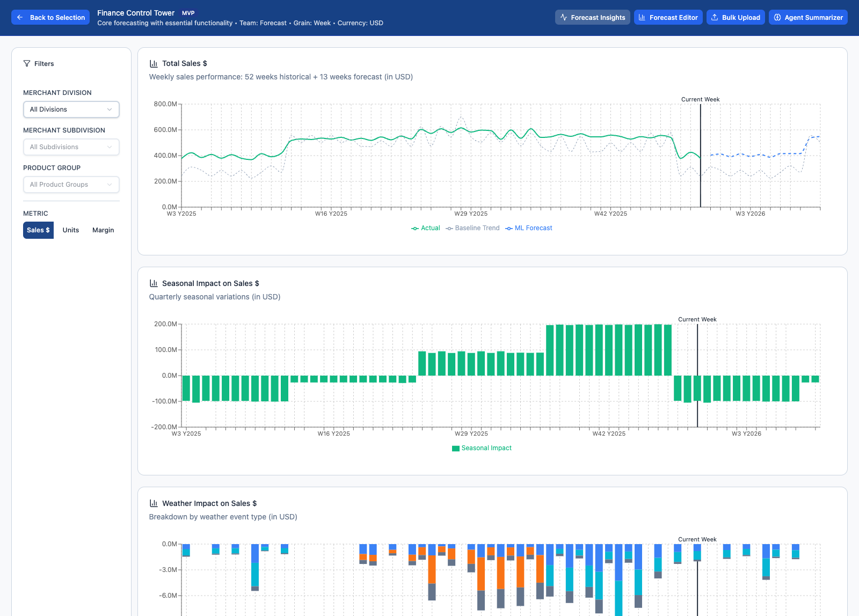The width and height of the screenshot is (859, 616).
Task: Switch to the Forecast Editor view
Action: click(x=668, y=17)
